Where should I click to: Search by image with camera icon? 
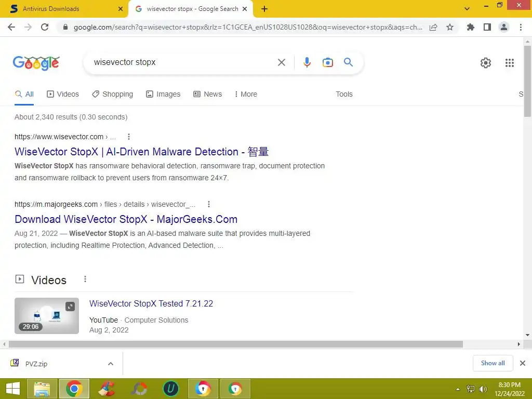(x=327, y=62)
